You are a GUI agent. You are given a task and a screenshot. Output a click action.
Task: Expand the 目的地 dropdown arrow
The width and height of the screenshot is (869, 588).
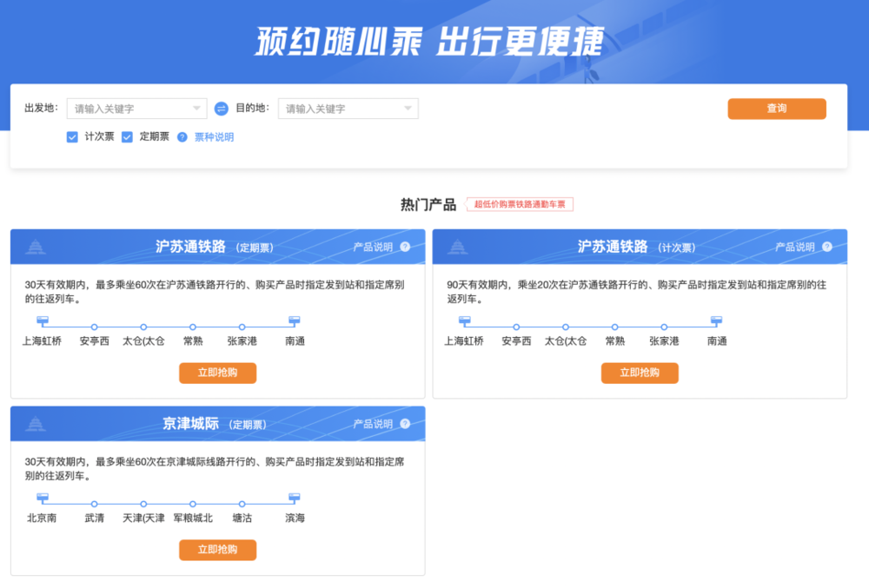408,109
